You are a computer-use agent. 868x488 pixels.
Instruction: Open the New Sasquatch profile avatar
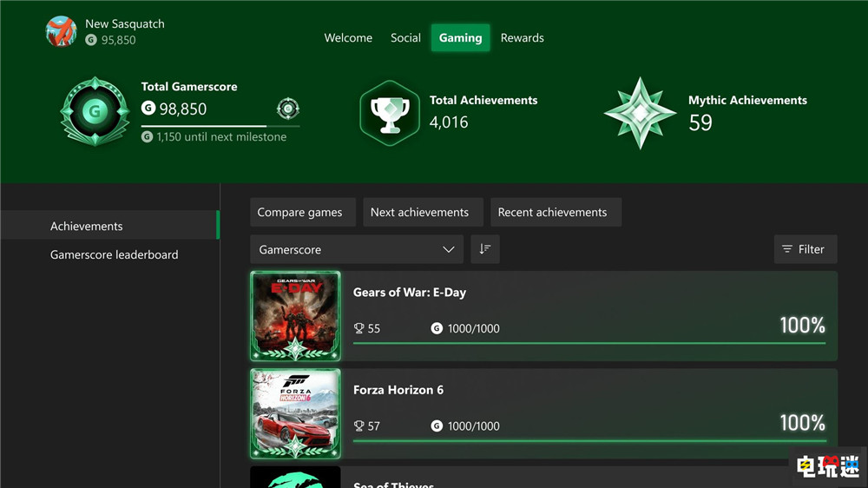coord(61,31)
